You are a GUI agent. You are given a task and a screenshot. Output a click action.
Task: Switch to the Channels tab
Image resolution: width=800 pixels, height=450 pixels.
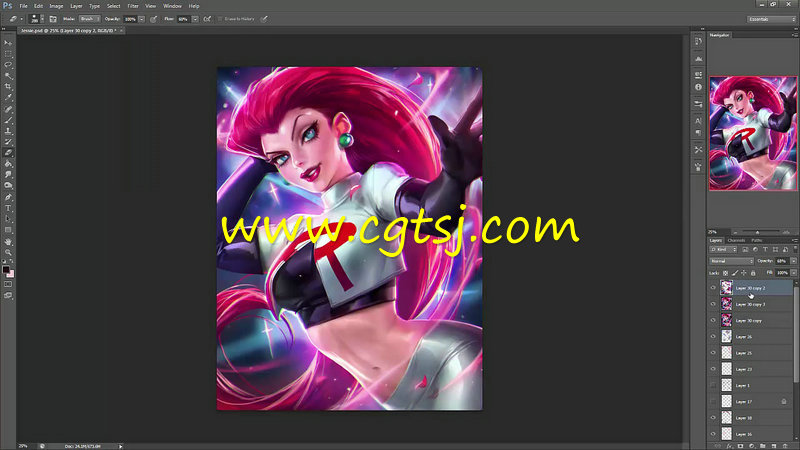[736, 240]
